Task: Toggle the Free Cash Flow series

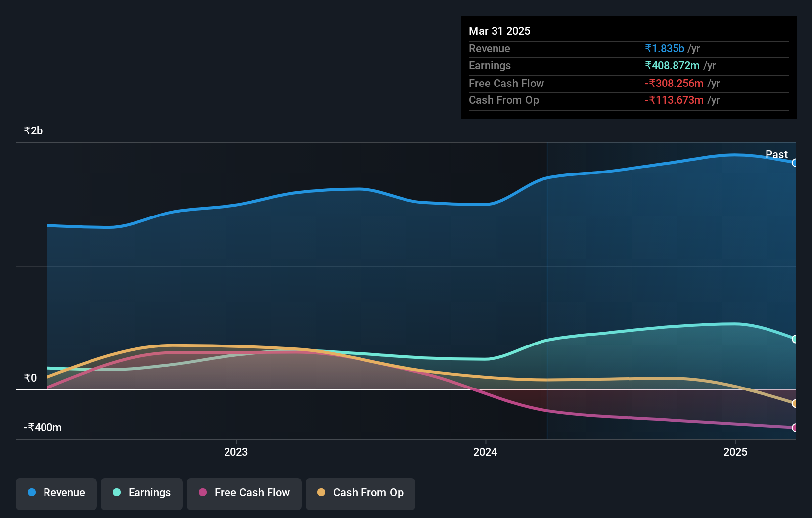Action: 244,493
